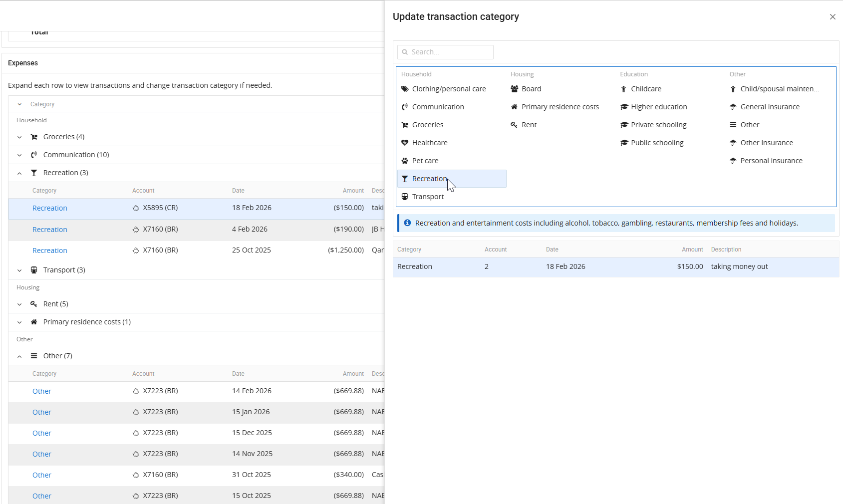Select Private schooling from category list
This screenshot has width=843, height=504.
coord(658,125)
